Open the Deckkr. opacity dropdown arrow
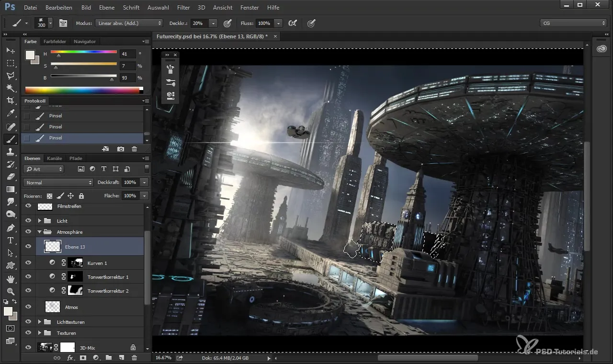 [x=213, y=23]
